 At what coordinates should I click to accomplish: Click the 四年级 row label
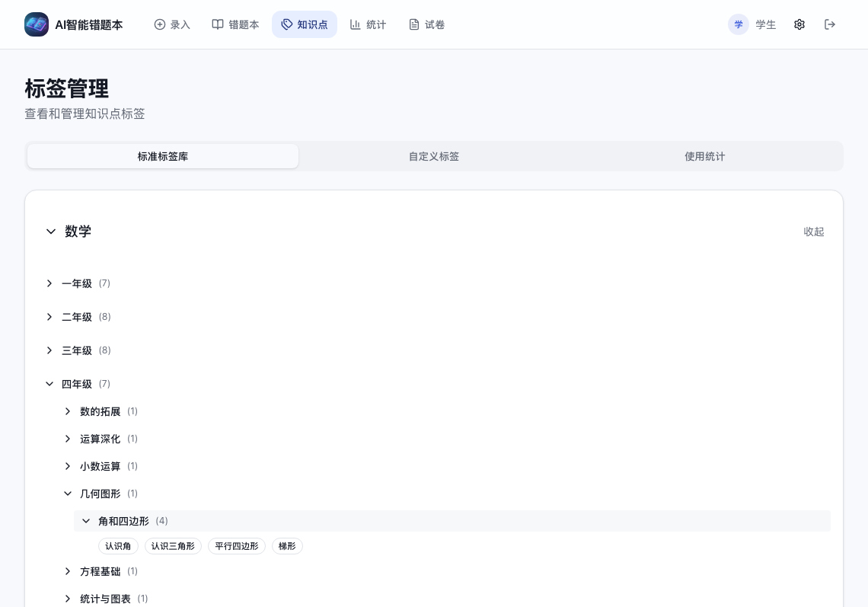click(x=77, y=384)
